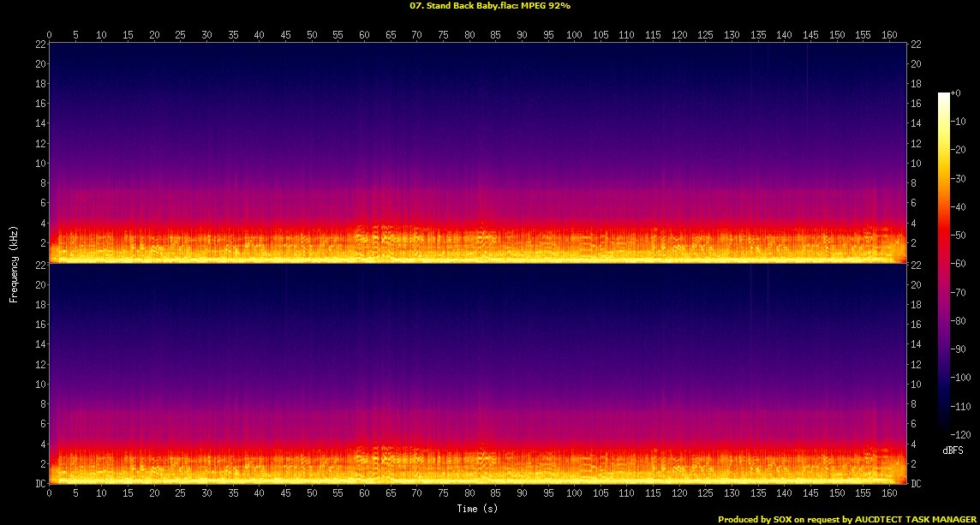Select the 100 second mark on the bottom time axis

point(574,494)
